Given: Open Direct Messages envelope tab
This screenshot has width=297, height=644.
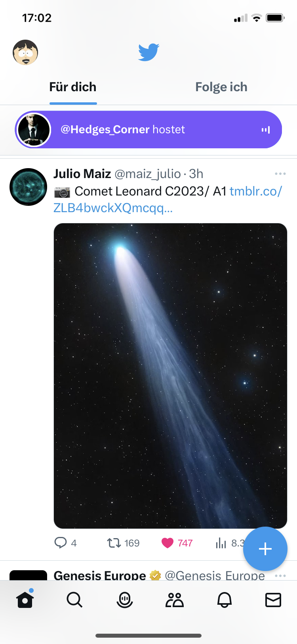Looking at the screenshot, I should click(273, 600).
